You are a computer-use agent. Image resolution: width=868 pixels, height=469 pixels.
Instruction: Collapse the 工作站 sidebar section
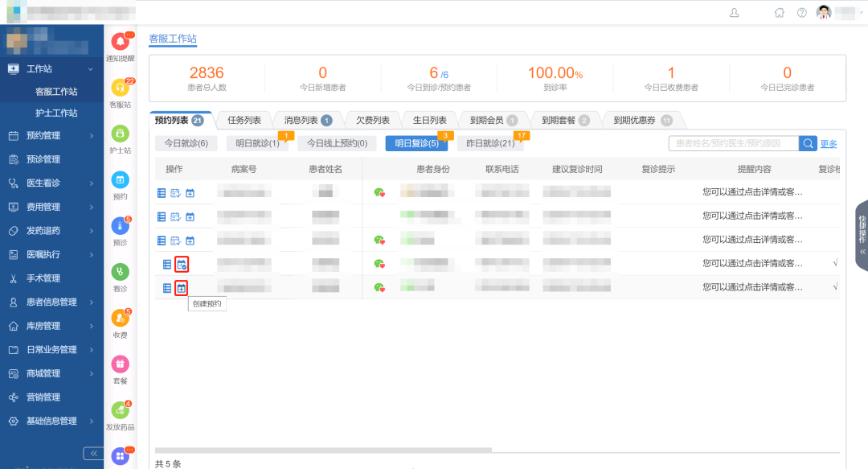coord(52,69)
